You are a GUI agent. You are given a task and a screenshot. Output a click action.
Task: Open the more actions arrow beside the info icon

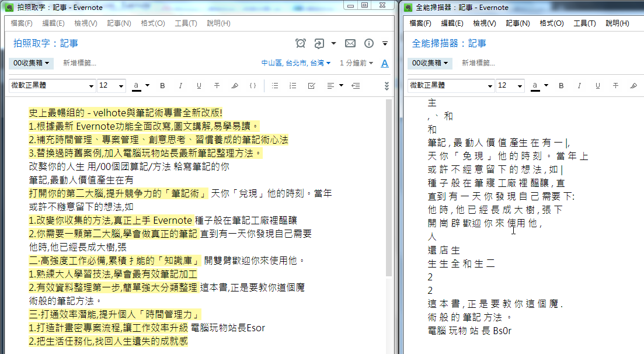(x=385, y=43)
